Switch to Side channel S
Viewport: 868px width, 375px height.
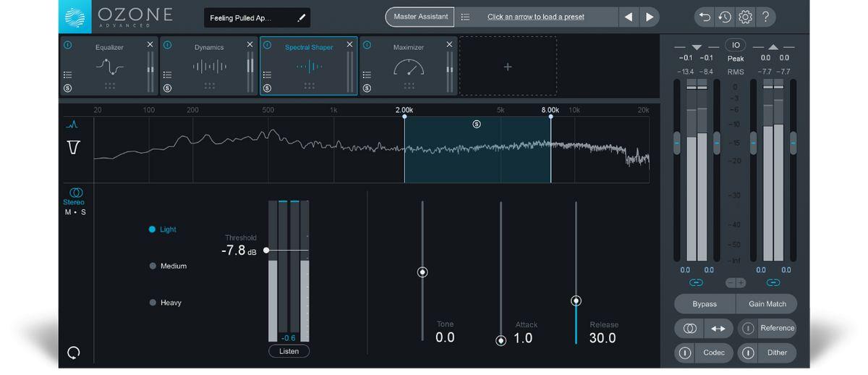[83, 212]
